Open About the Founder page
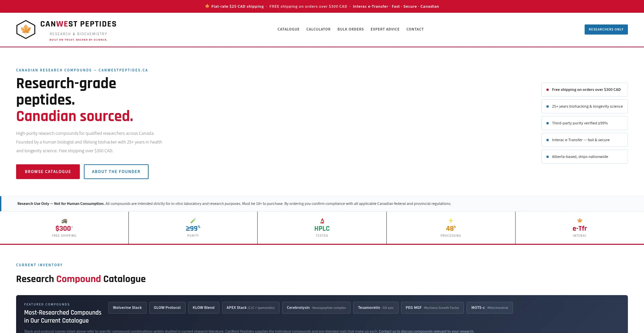Screen dimensions: 644x333 click(x=116, y=172)
